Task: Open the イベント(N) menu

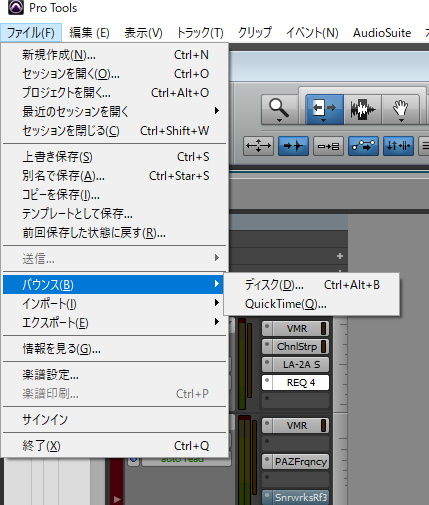Action: pos(312,33)
